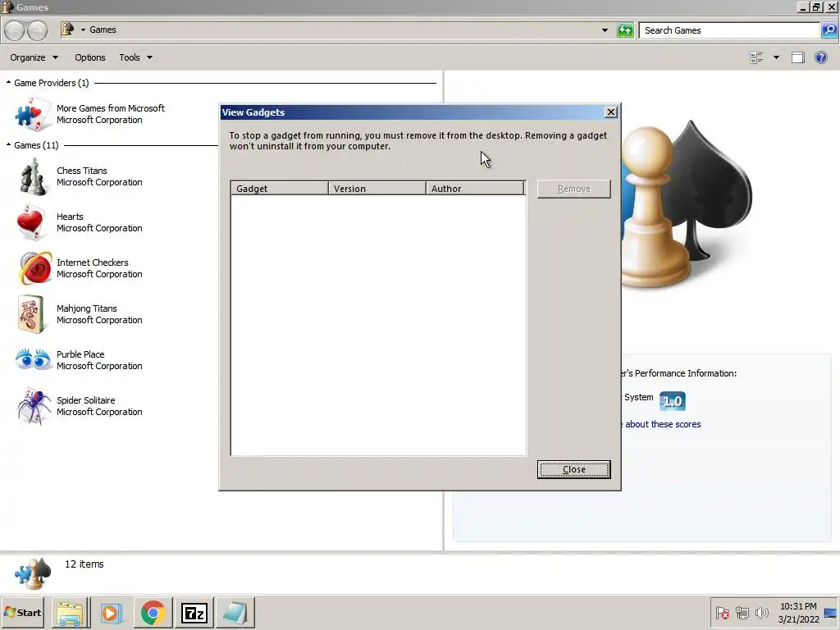Image resolution: width=840 pixels, height=630 pixels.
Task: Click the Options menu item
Action: (90, 57)
